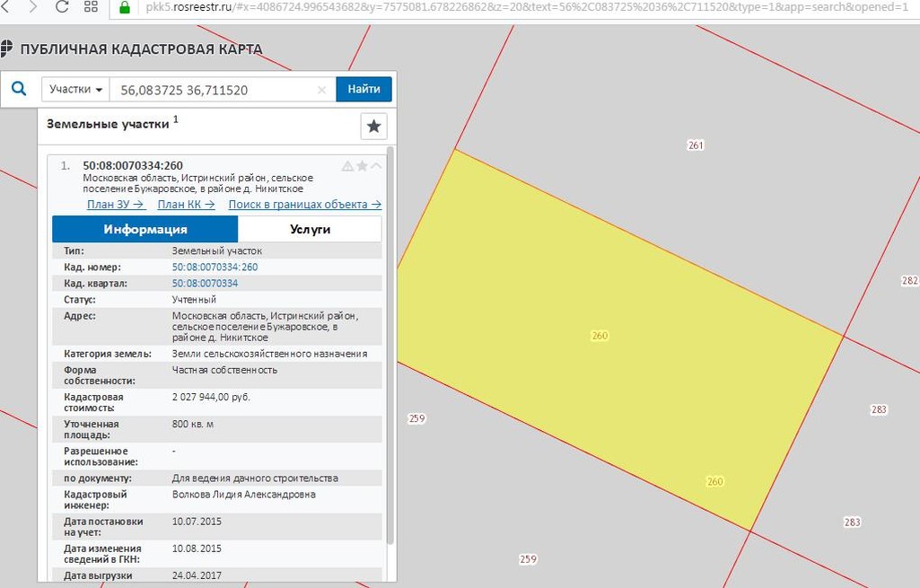
Task: Clear the search field with the X
Action: (x=322, y=90)
